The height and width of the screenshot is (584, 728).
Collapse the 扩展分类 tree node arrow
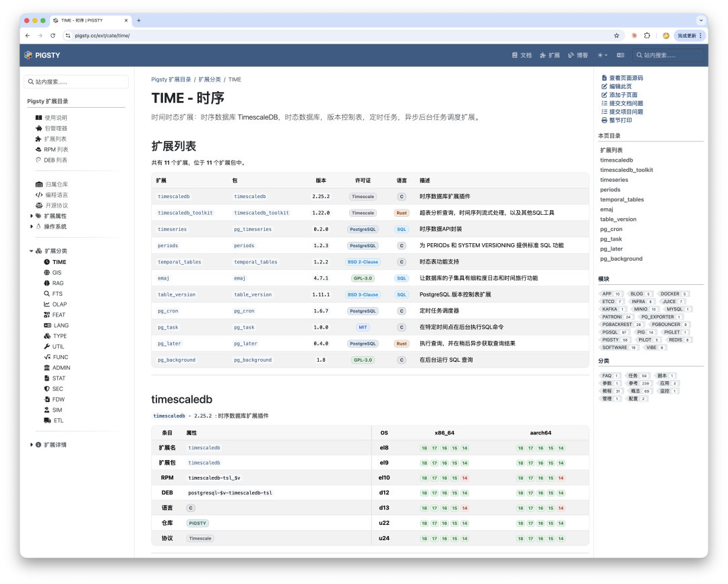click(x=32, y=251)
